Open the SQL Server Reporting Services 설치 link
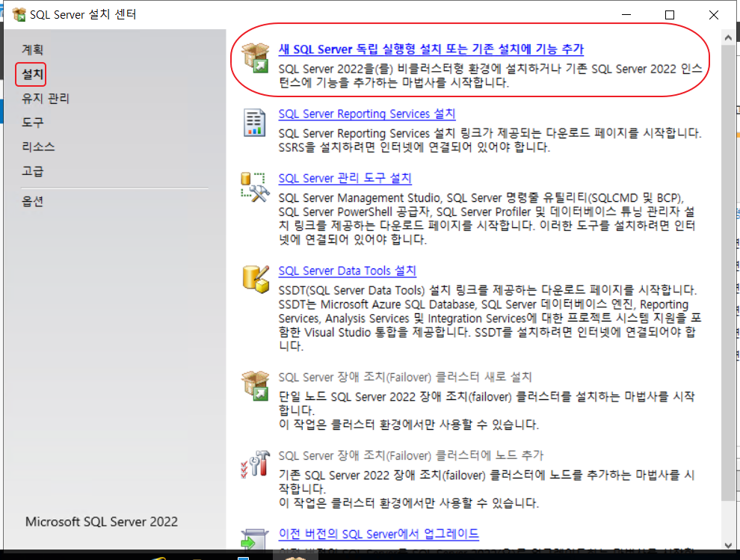Image resolution: width=740 pixels, height=560 pixels. pyautogui.click(x=367, y=114)
